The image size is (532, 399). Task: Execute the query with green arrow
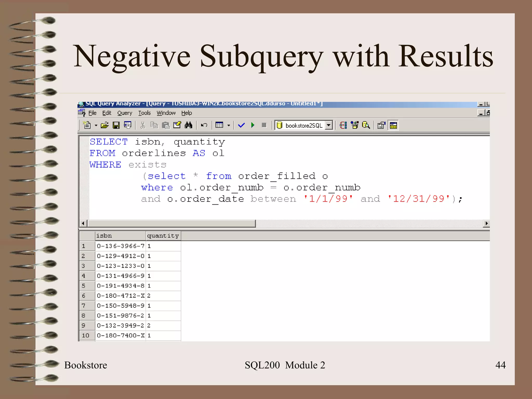[253, 125]
